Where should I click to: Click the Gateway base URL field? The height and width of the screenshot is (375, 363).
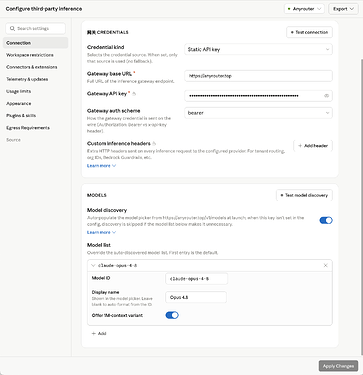(258, 76)
